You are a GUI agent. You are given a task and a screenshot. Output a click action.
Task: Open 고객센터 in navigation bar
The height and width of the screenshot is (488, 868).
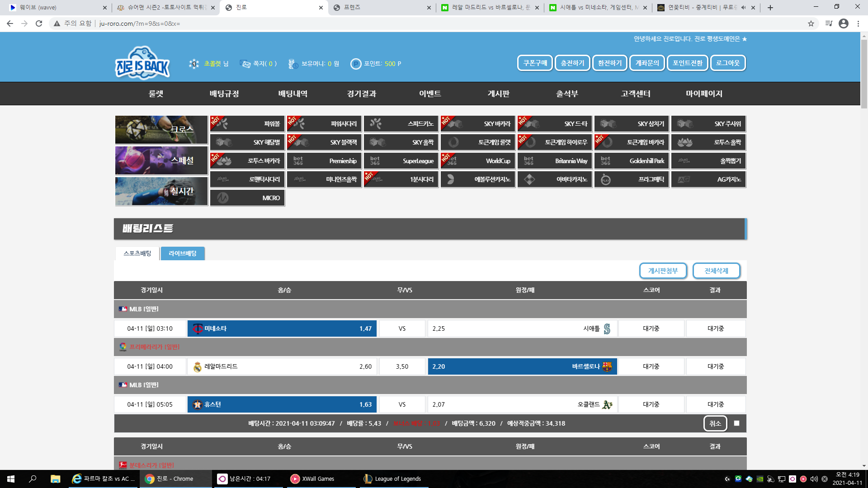pyautogui.click(x=635, y=94)
